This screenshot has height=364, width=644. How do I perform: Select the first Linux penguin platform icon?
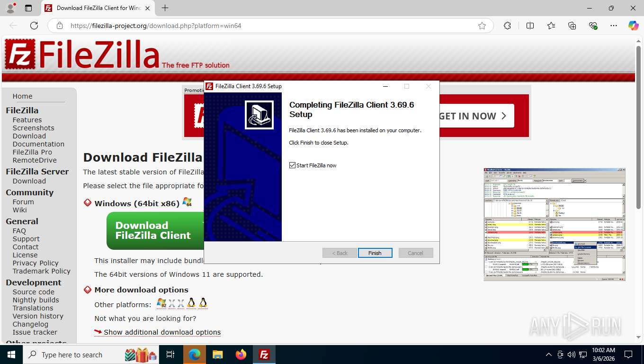click(191, 303)
